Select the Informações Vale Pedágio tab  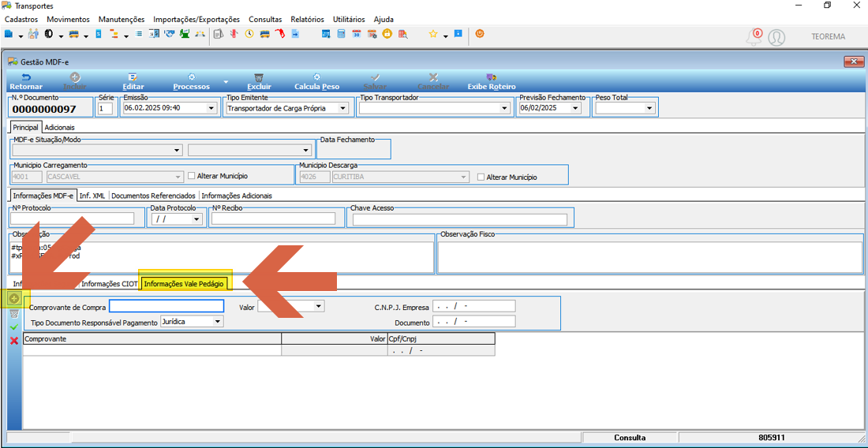point(185,284)
